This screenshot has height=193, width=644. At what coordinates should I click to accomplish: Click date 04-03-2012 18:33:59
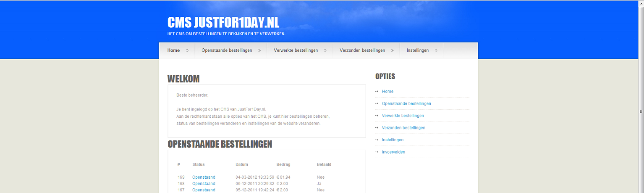pos(255,177)
